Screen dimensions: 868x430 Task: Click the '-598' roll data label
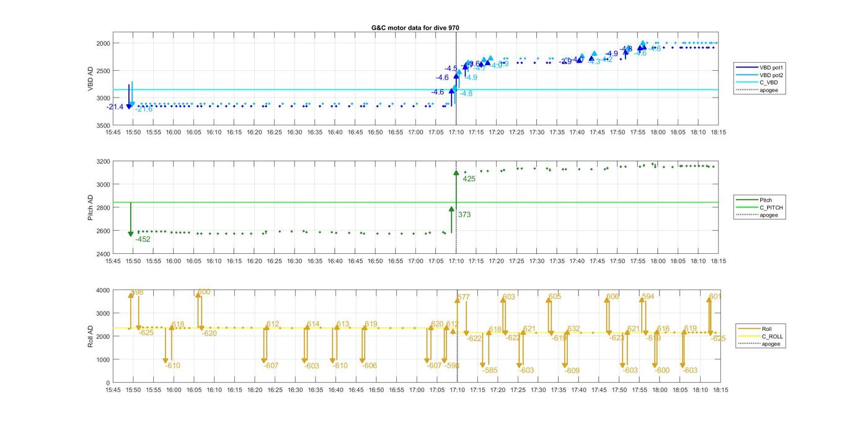coord(452,365)
